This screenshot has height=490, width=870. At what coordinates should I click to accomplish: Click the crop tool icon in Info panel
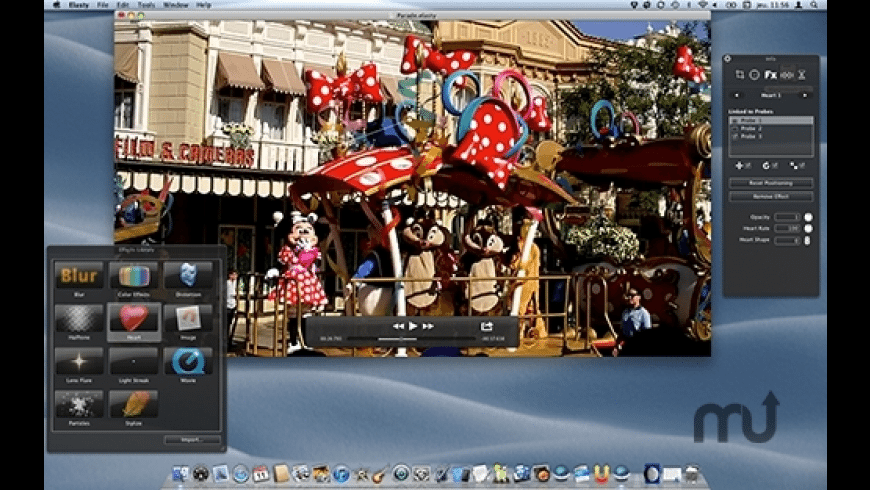pos(740,75)
